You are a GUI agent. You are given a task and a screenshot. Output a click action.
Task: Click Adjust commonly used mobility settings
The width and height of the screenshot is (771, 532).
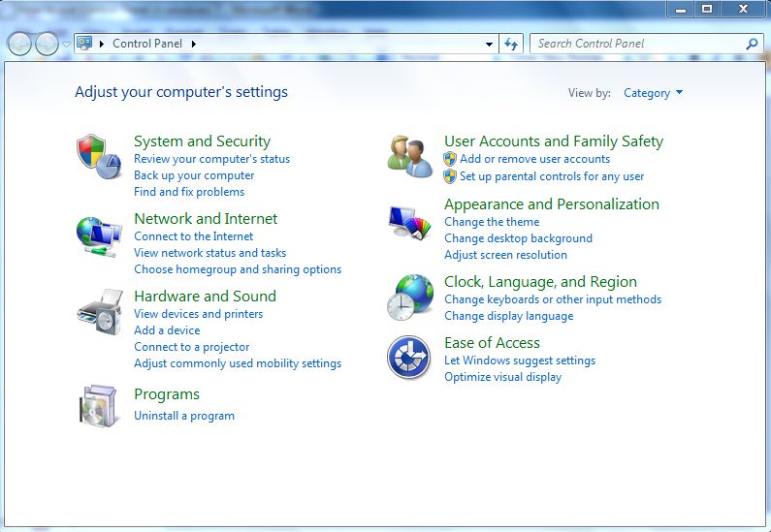click(x=238, y=363)
